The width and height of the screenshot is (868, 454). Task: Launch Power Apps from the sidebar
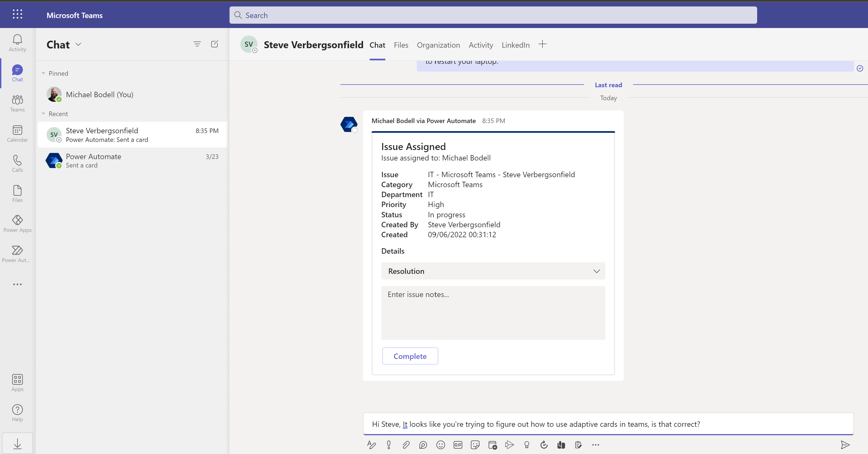(x=17, y=223)
